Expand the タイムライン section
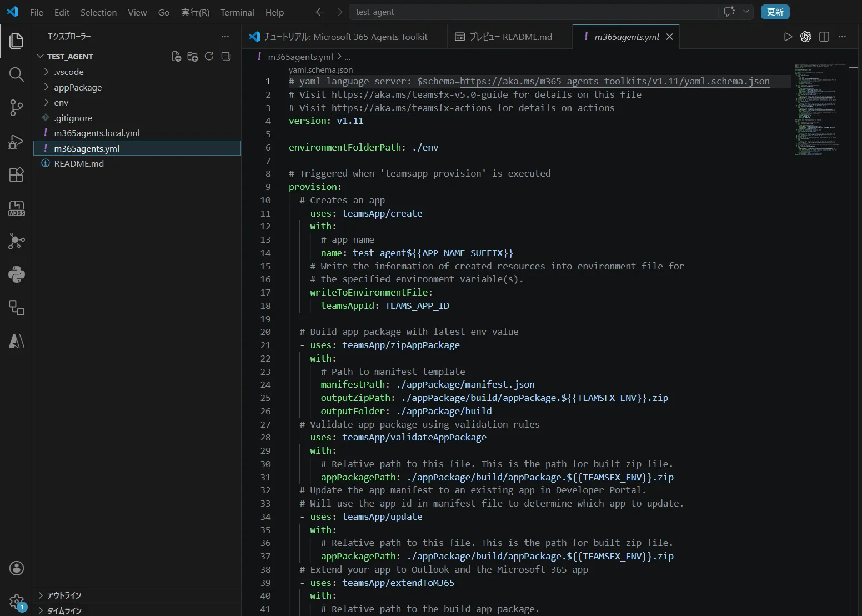Screen dimensions: 862x616 137,610
